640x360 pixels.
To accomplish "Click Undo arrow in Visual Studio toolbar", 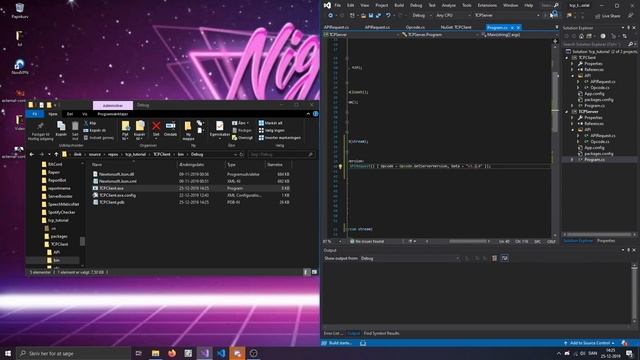I will 388,16.
